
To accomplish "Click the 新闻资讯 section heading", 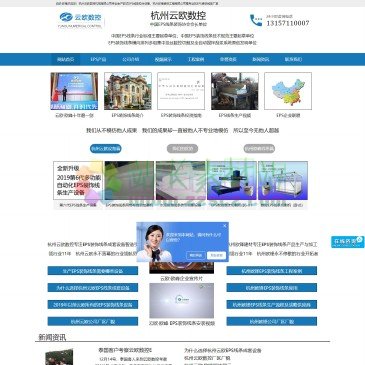I will point(52,337).
